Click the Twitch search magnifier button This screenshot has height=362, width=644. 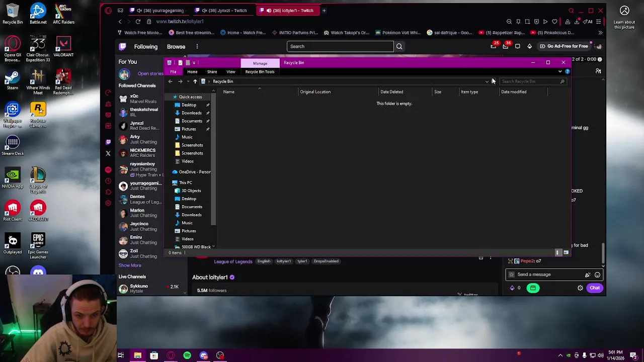[x=399, y=46]
